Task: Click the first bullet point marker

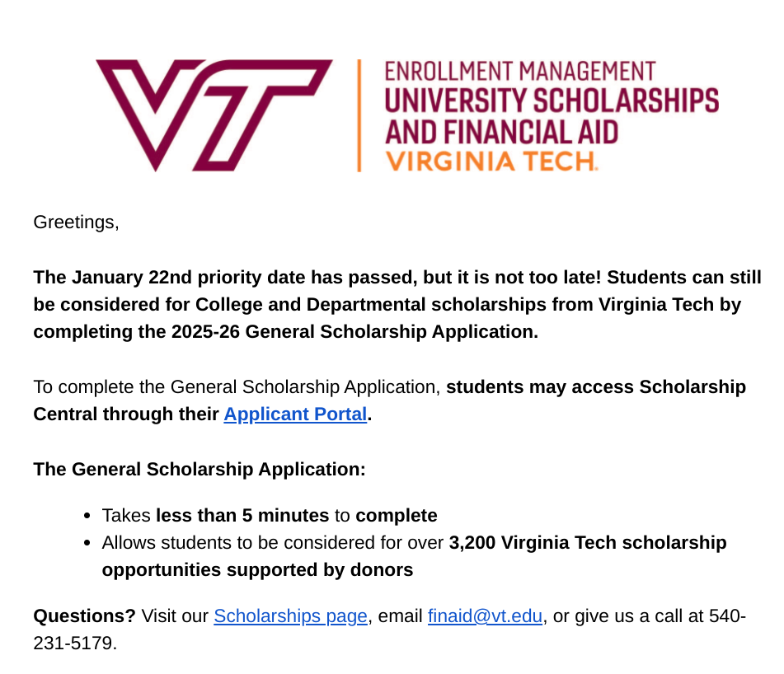Action: coord(87,516)
